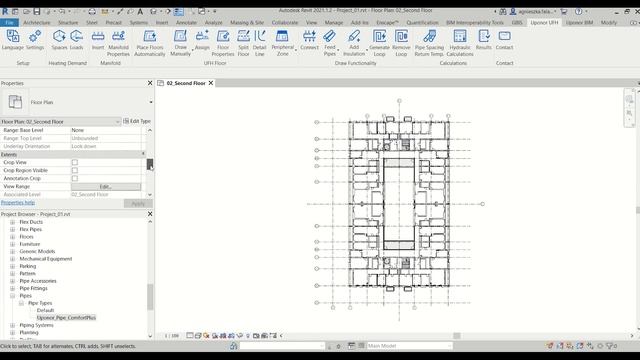This screenshot has height=360, width=640.
Task: Toggle the Crop Region Visible checkbox
Action: (75, 170)
